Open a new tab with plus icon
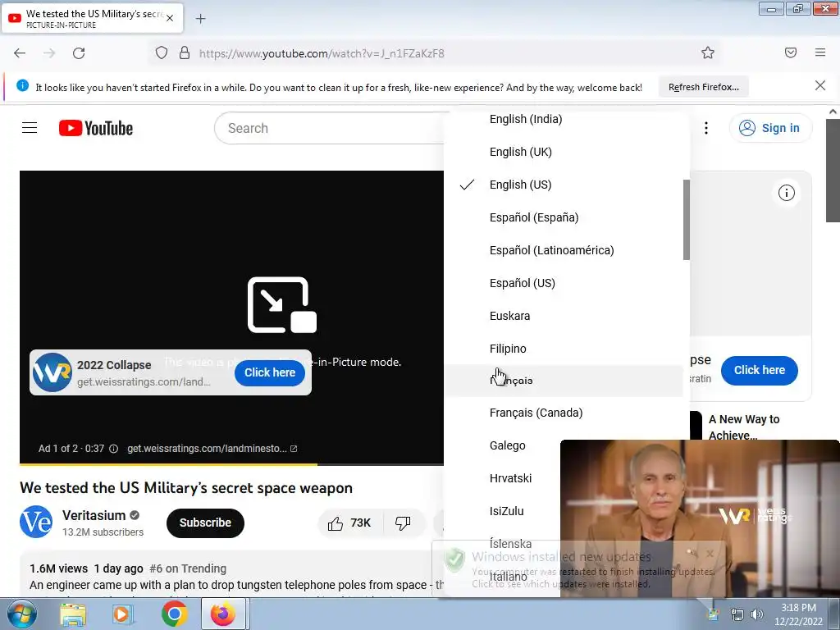Image resolution: width=840 pixels, height=630 pixels. point(200,19)
